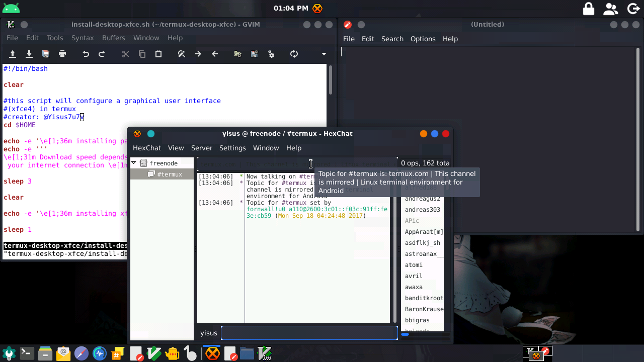This screenshot has height=362, width=644.
Task: Open Options menu in Untitled editor window
Action: 423,39
